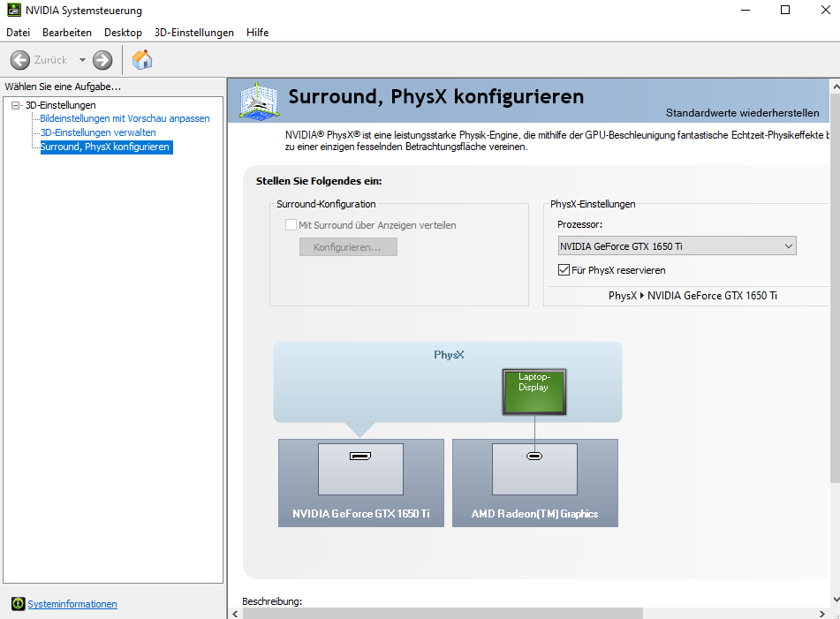Click the horizontal scrollbar right arrow
The height and width of the screenshot is (619, 840).
(822, 614)
